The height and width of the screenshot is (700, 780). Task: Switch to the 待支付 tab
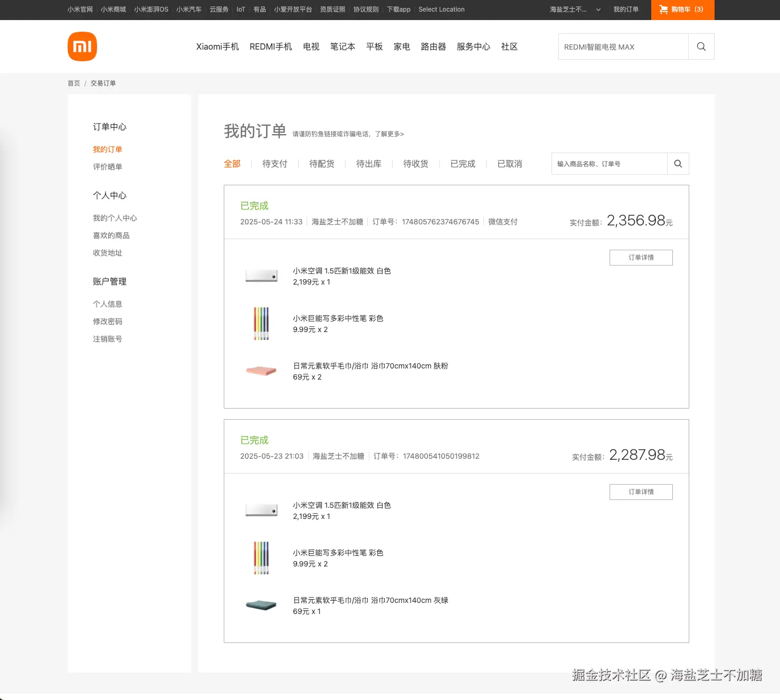275,164
